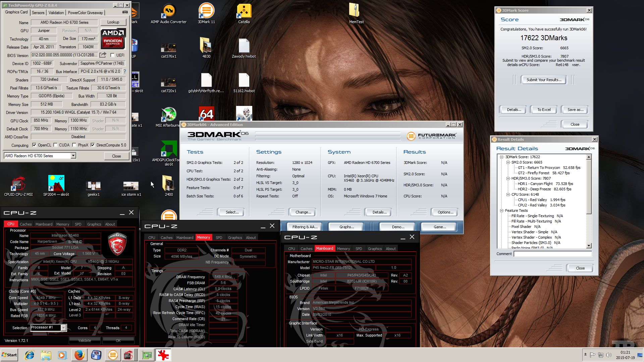Open Internet Explorer from taskbar
Viewport: 644px width, 362px height.
pos(30,355)
